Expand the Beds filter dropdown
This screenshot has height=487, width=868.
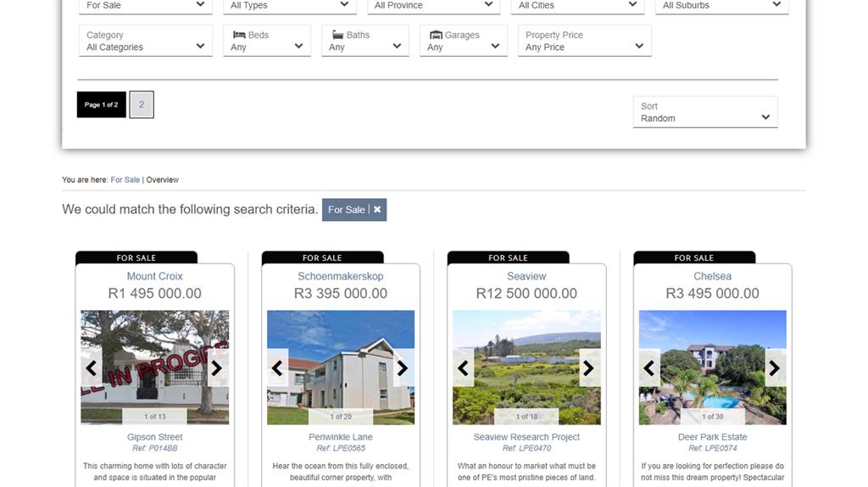pyautogui.click(x=268, y=42)
